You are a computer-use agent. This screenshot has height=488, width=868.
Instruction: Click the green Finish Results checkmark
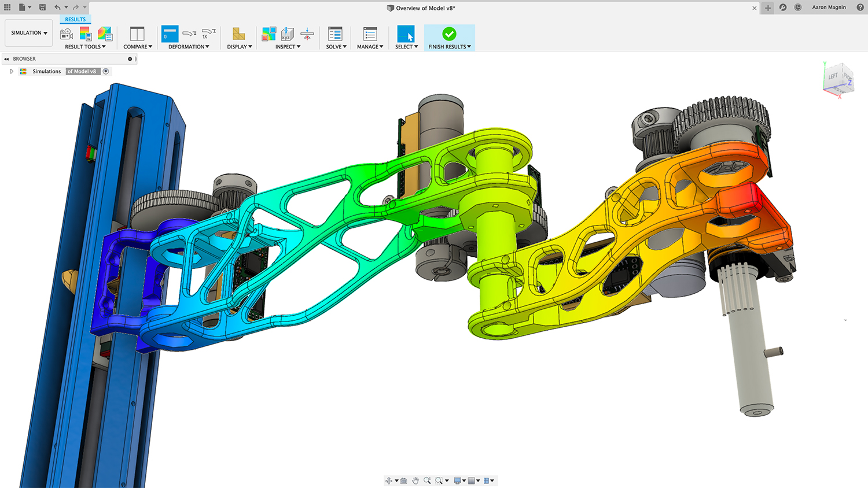pyautogui.click(x=449, y=34)
